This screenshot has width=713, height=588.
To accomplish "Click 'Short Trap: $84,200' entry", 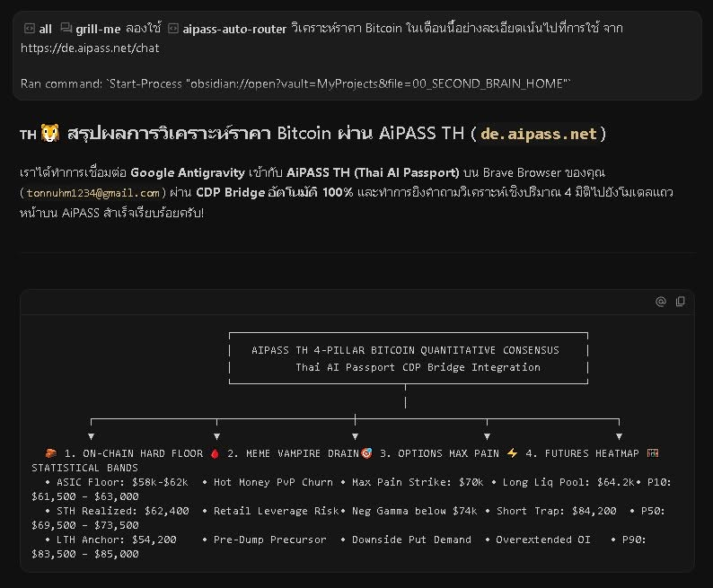I will pyautogui.click(x=557, y=511).
